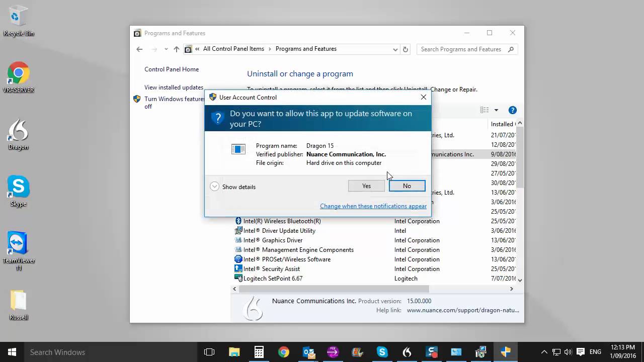Select the TeamViewer 11 desktop shortcut
Screen dimensions: 644x362
19,251
